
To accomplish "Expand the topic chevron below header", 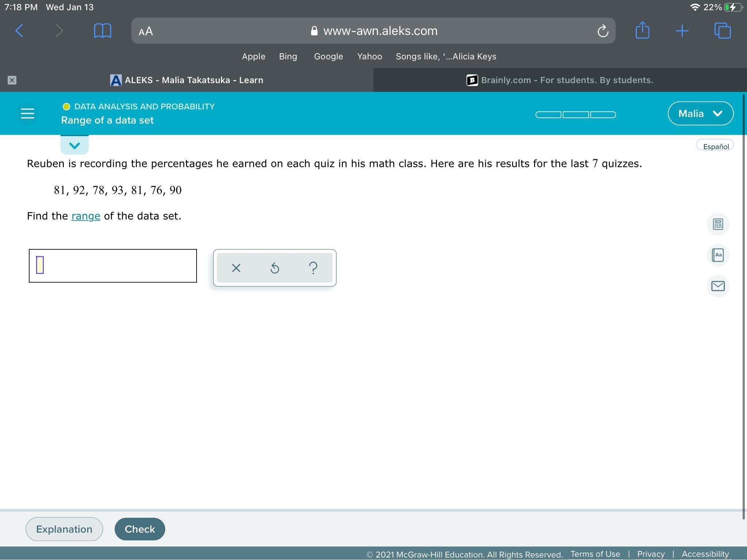I will [x=74, y=145].
